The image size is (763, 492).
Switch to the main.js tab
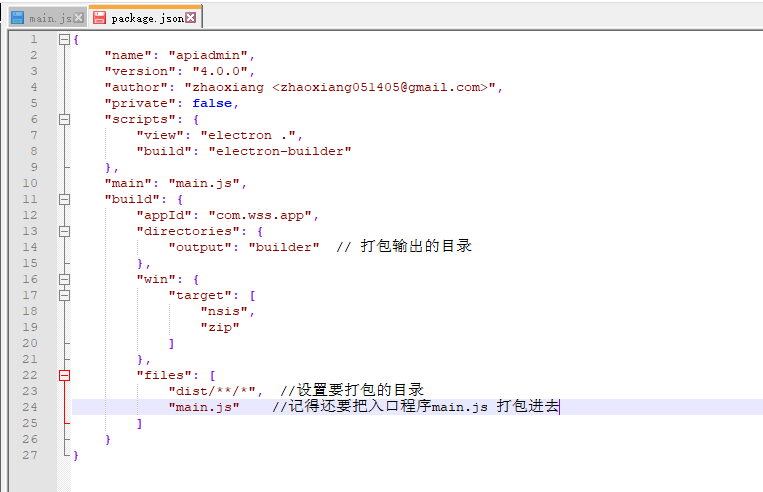pyautogui.click(x=48, y=18)
